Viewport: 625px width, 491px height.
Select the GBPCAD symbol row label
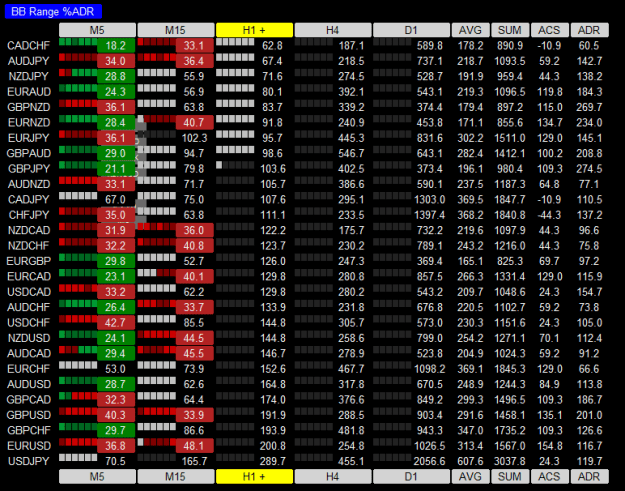(29, 400)
